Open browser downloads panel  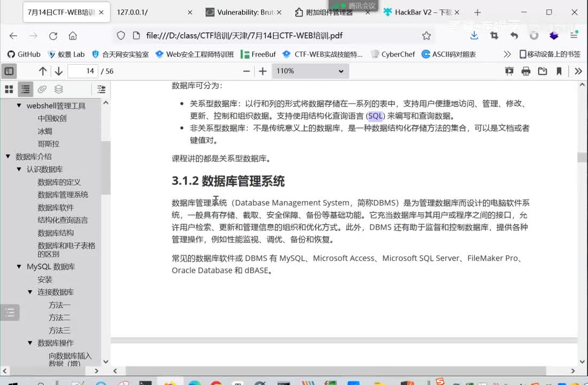[x=474, y=36]
